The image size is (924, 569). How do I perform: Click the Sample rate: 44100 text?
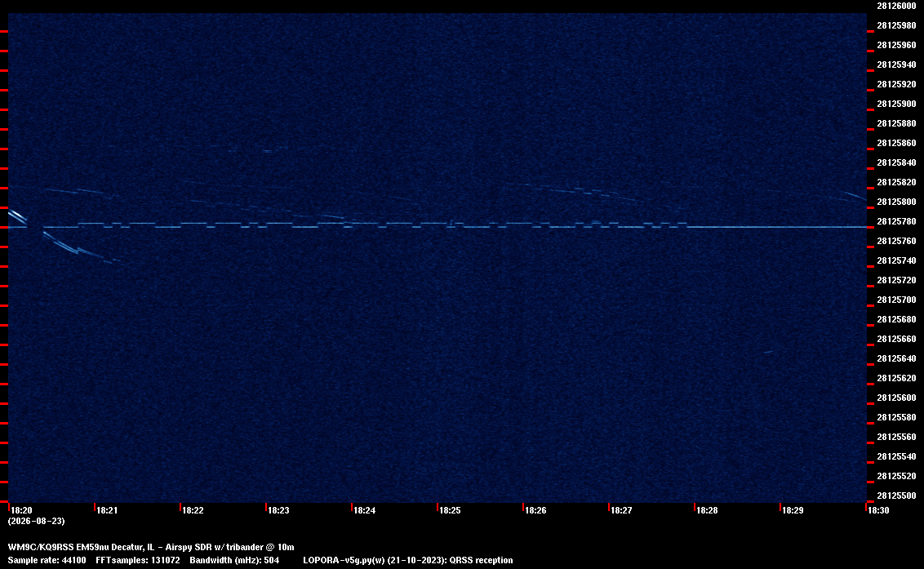point(47,560)
